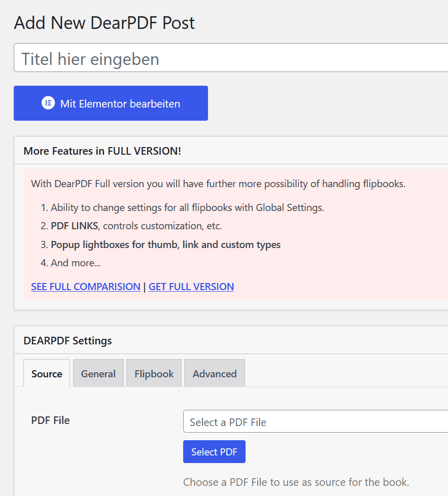Collapse the DEARPDF Settings panel header
The image size is (448, 496).
click(231, 340)
